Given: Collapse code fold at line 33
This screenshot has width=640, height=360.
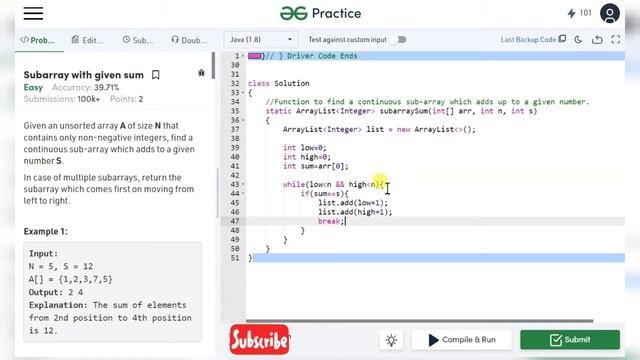Looking at the screenshot, I should tap(243, 93).
